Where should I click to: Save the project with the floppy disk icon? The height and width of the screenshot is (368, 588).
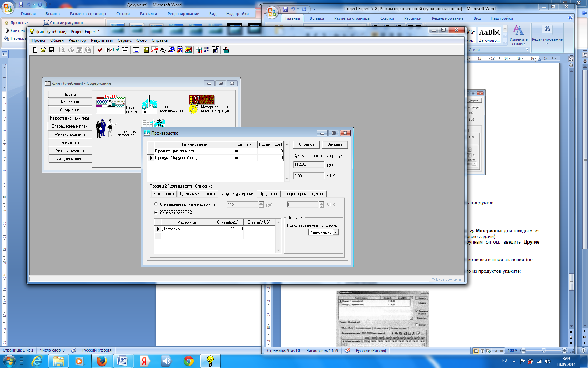(x=51, y=50)
